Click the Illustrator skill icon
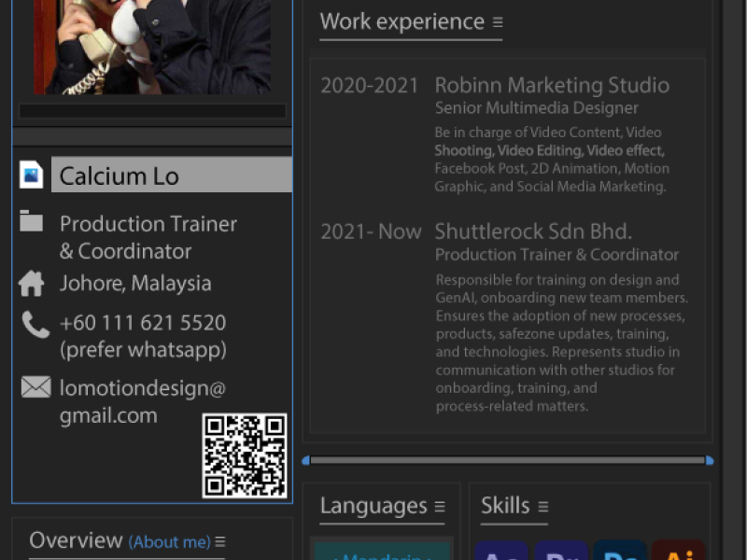The width and height of the screenshot is (747, 560). click(x=678, y=551)
